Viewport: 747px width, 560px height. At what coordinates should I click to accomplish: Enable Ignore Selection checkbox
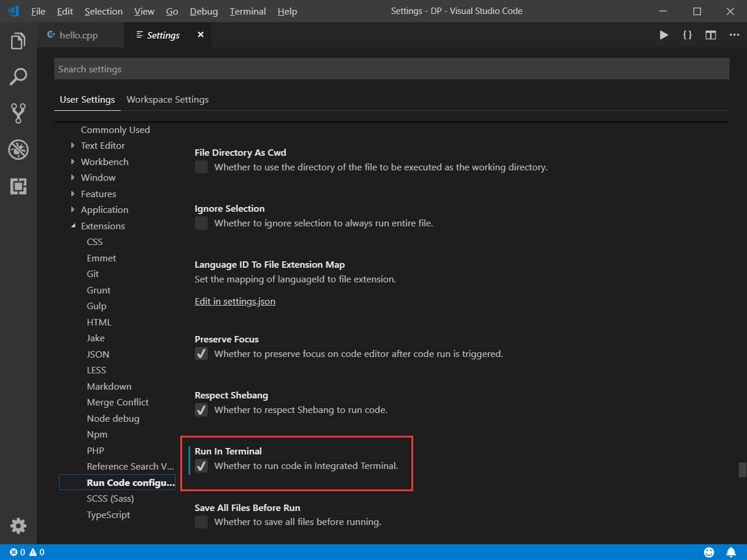tap(201, 223)
